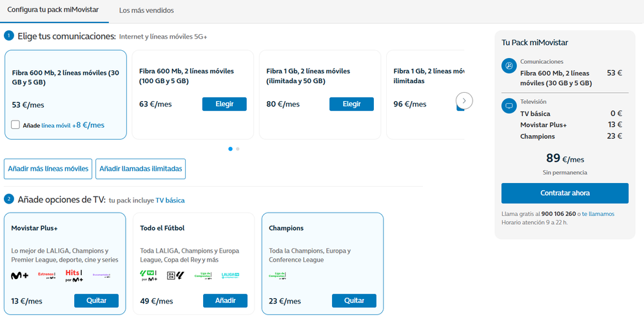Switch to 'Los más vendidos' tab
This screenshot has width=644, height=317.
coord(146,10)
